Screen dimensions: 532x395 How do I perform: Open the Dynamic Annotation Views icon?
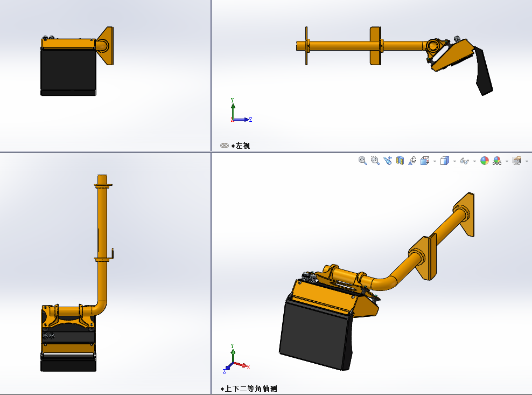click(412, 161)
